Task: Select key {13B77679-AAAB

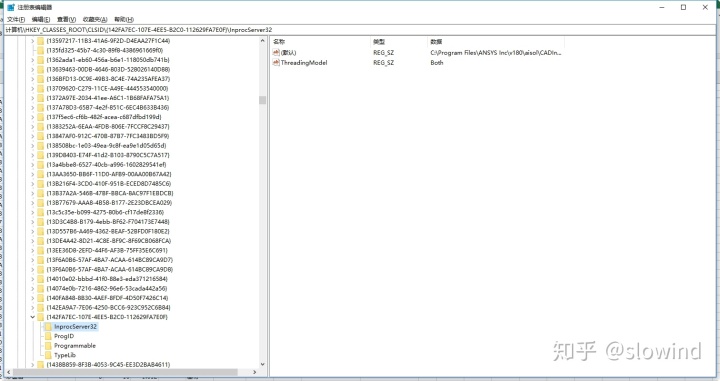Action: [x=109, y=203]
